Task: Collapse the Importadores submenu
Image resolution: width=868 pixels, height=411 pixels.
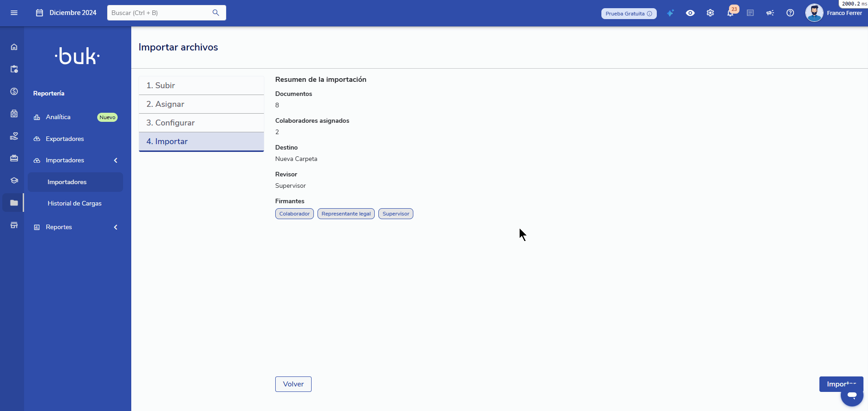Action: point(116,160)
